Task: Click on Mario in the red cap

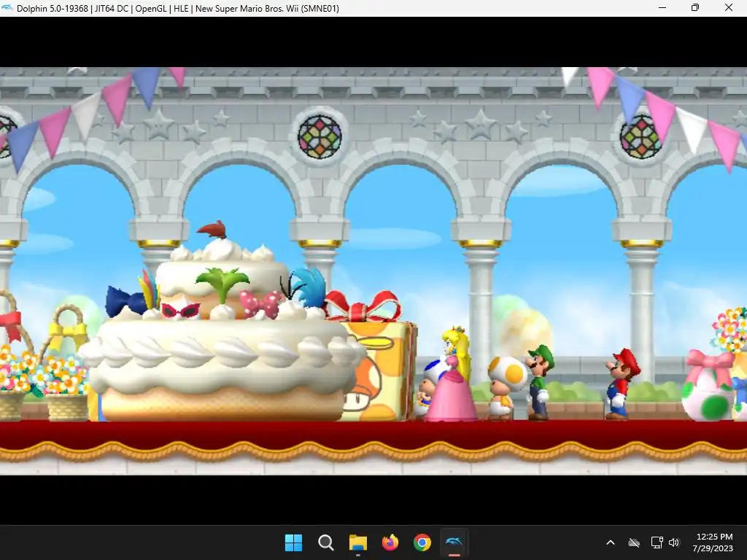Action: point(622,384)
